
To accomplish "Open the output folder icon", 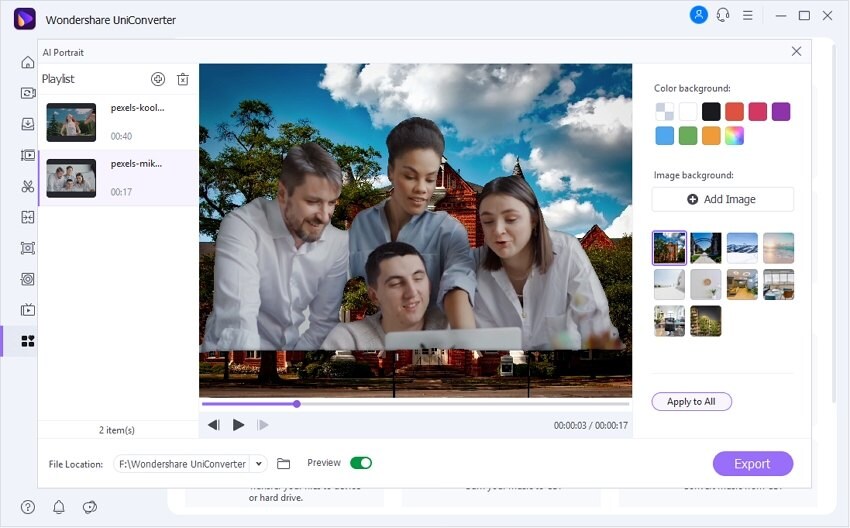I will 284,463.
